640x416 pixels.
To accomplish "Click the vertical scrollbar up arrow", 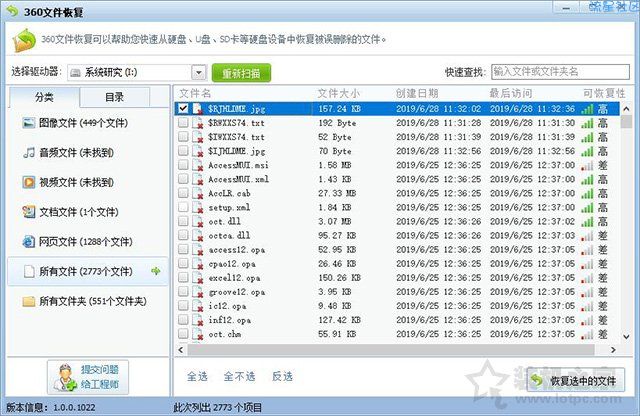I will click(626, 109).
